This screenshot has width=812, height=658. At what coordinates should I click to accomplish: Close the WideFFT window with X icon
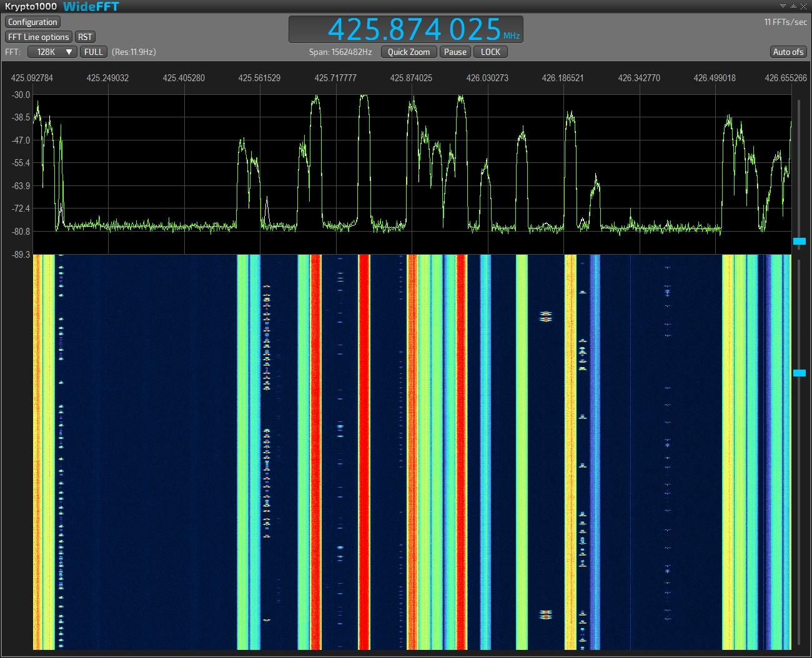click(x=804, y=6)
